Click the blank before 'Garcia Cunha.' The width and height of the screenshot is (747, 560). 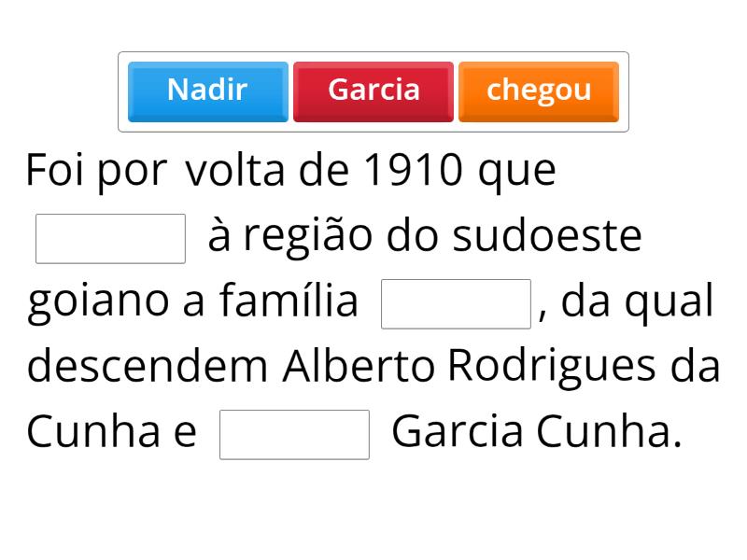[294, 435]
